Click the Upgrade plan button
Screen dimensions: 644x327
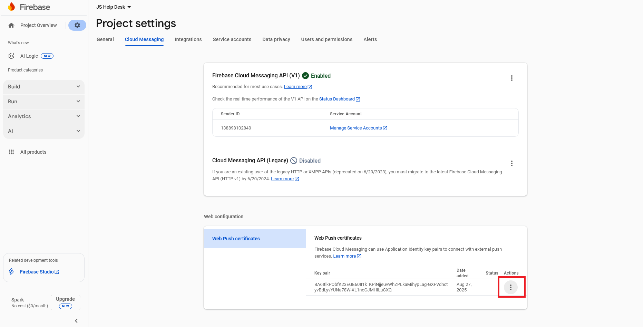pos(65,302)
